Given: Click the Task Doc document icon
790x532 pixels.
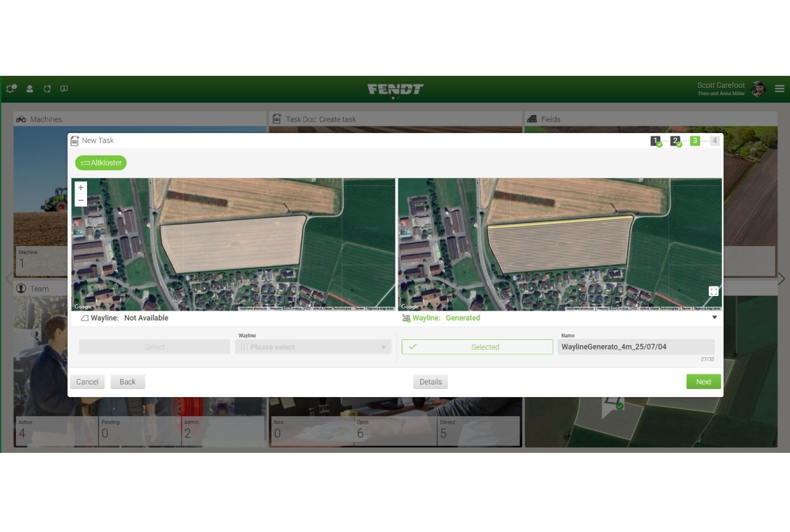Looking at the screenshot, I should pos(277,119).
